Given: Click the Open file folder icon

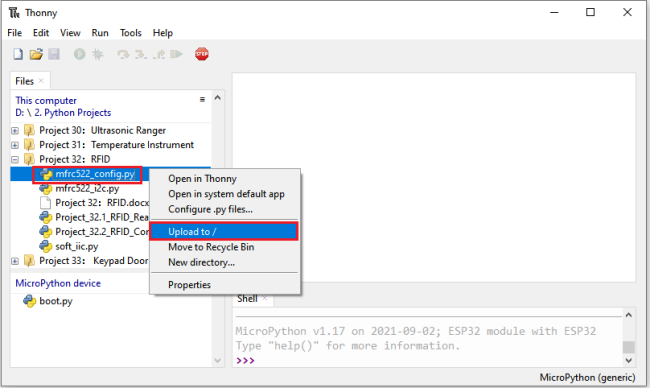Looking at the screenshot, I should tap(36, 54).
